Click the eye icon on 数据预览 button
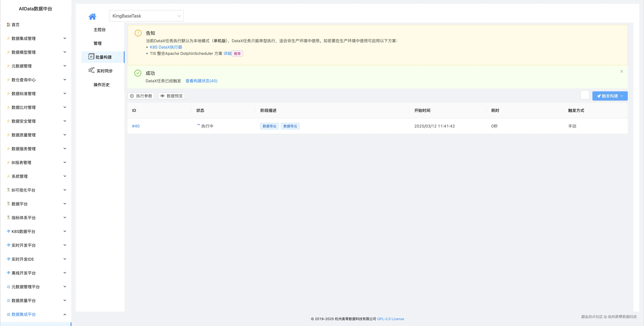The height and width of the screenshot is (326, 644). (x=162, y=96)
